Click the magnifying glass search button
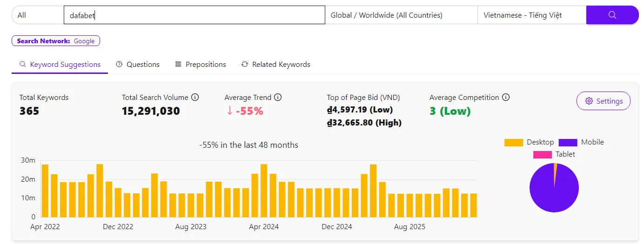Viewport: 644px width, 244px height. (x=612, y=15)
